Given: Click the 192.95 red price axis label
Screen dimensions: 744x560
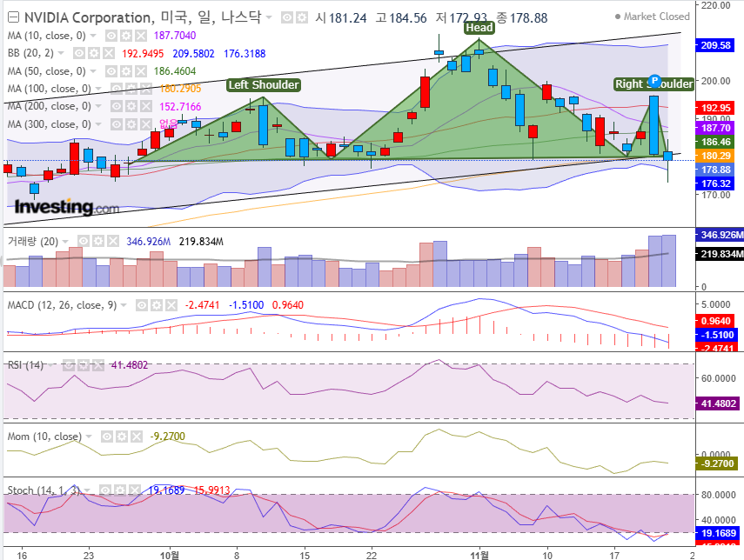Looking at the screenshot, I should pos(715,108).
